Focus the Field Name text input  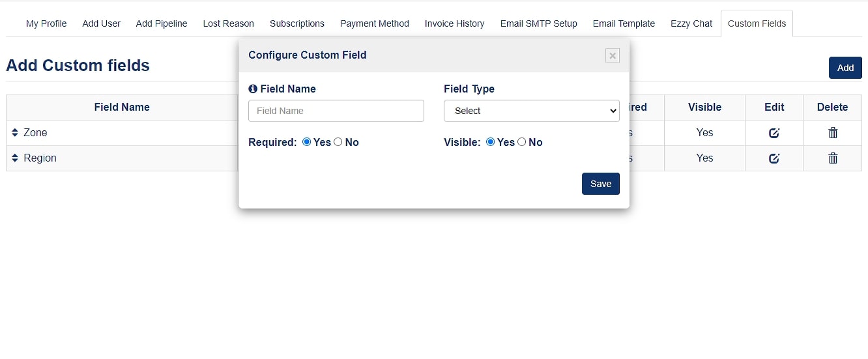pyautogui.click(x=336, y=111)
